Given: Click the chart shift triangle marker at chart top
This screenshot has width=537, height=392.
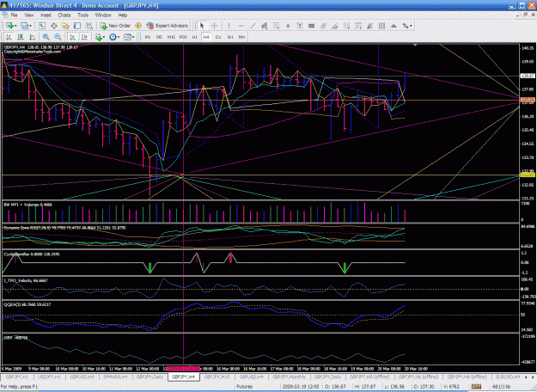Looking at the screenshot, I should [x=415, y=45].
